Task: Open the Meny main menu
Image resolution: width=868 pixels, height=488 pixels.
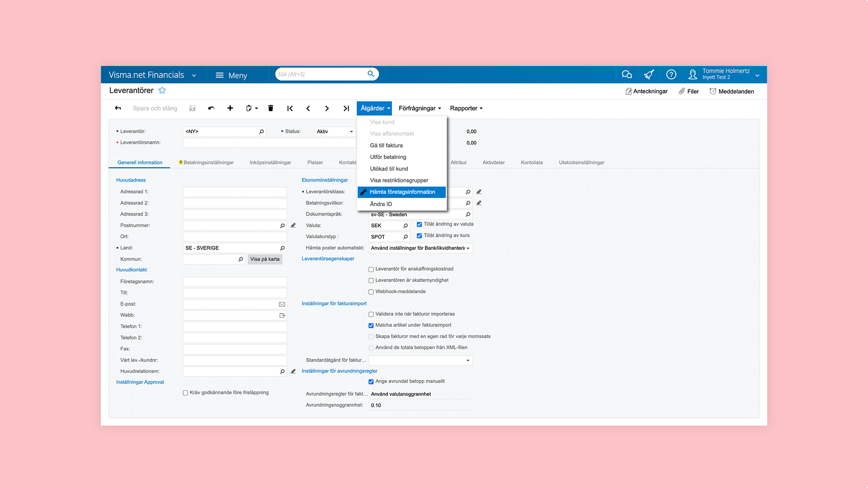Action: click(231, 75)
